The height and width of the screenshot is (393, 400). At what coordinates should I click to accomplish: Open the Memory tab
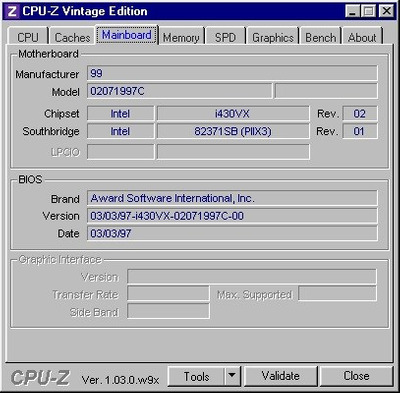point(181,36)
